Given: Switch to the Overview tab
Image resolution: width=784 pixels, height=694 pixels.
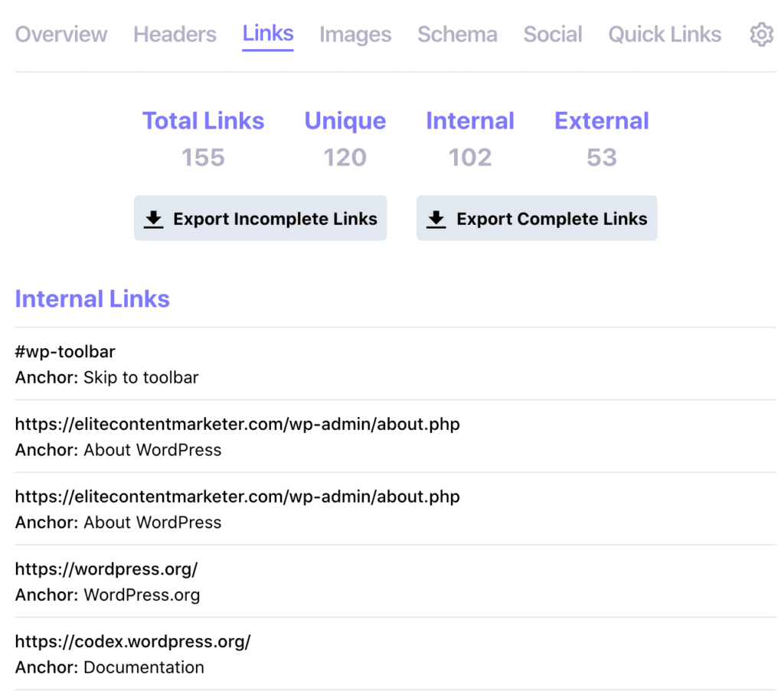Looking at the screenshot, I should coord(61,34).
